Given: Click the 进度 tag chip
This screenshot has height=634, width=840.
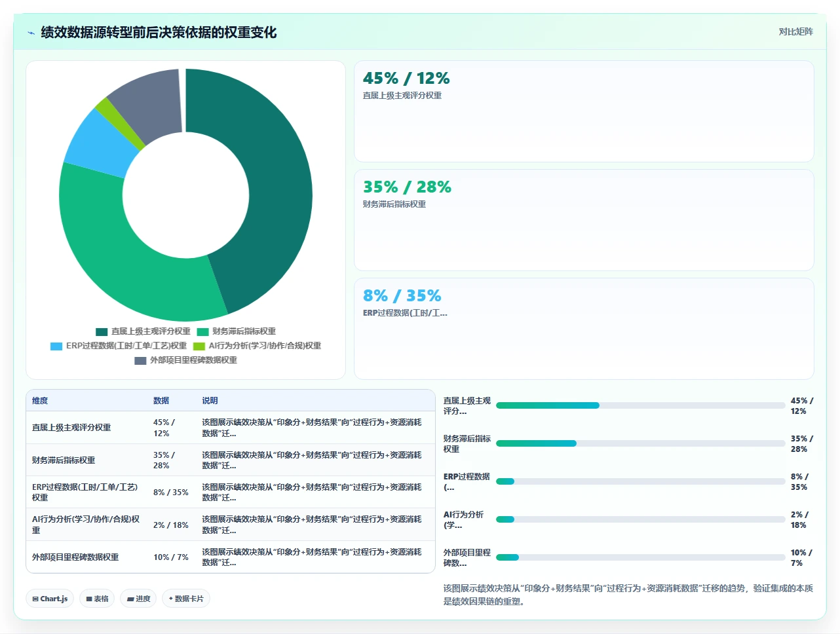Looking at the screenshot, I should [x=138, y=599].
